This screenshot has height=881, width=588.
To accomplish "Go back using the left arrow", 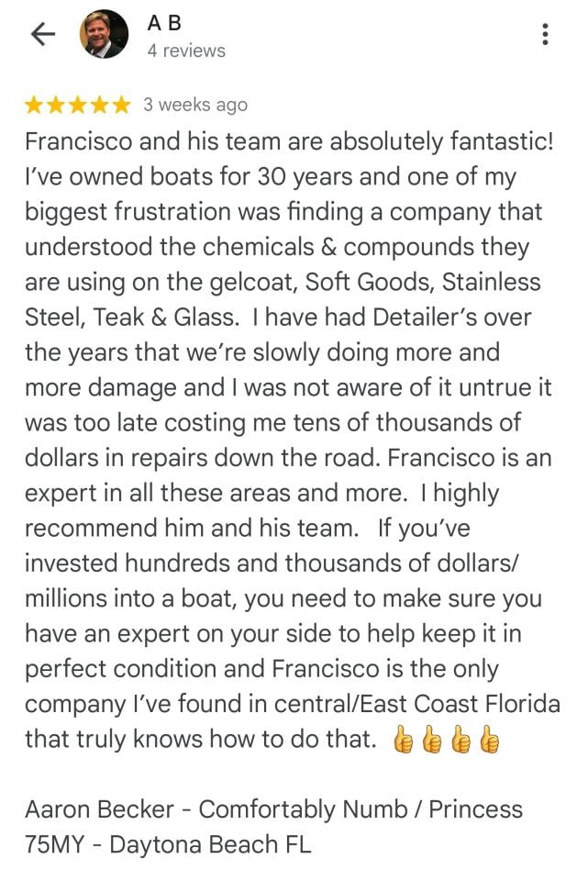I will pyautogui.click(x=42, y=35).
